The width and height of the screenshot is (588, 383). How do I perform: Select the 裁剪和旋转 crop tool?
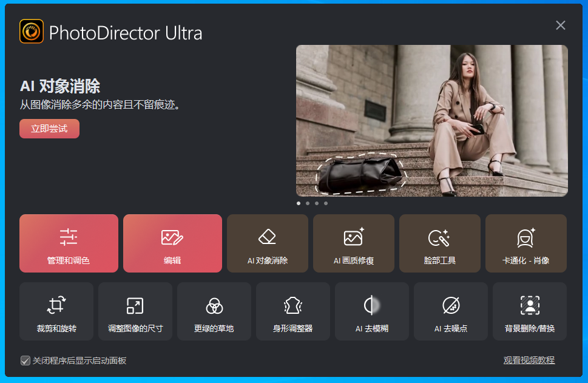coord(56,311)
